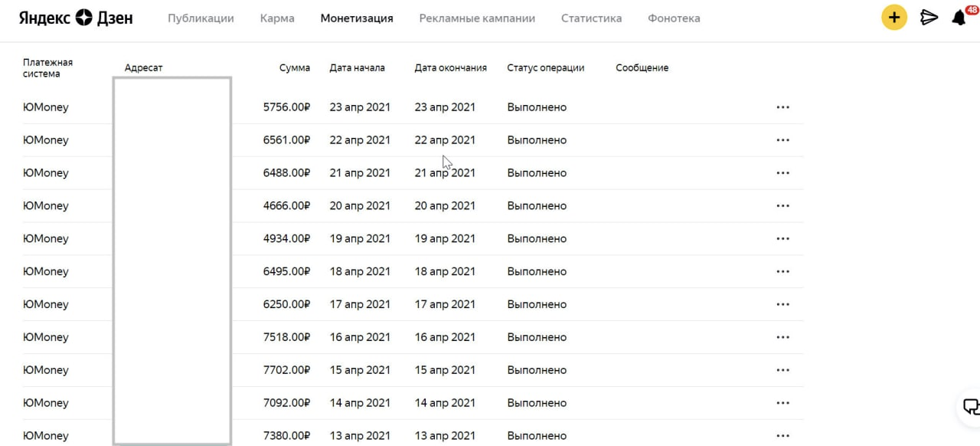Open three-dots menu for 6561.00₽ payment

click(782, 140)
